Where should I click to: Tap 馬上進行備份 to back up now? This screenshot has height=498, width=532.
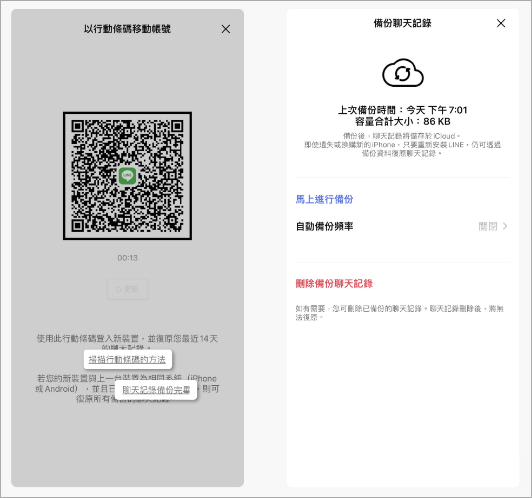tap(324, 199)
